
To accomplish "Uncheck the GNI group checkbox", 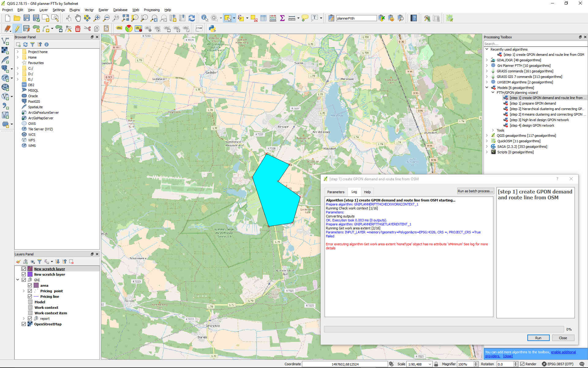I will [x=24, y=280].
